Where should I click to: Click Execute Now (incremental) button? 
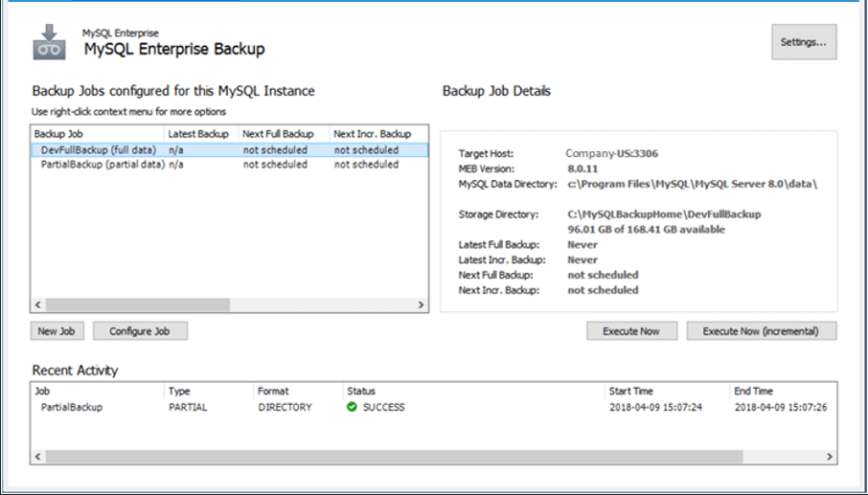coord(761,331)
